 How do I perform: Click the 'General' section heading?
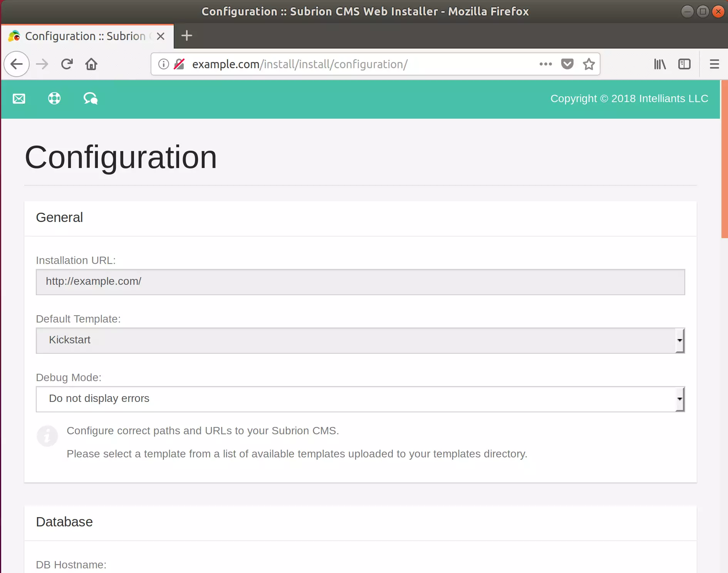click(59, 217)
